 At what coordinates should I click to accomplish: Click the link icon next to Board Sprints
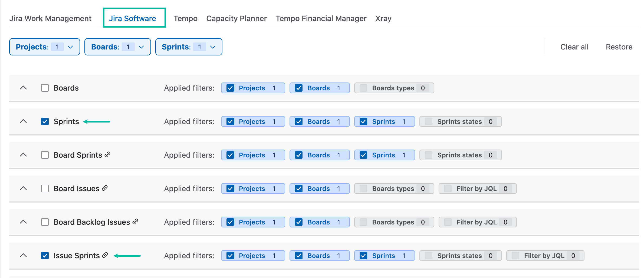click(107, 154)
